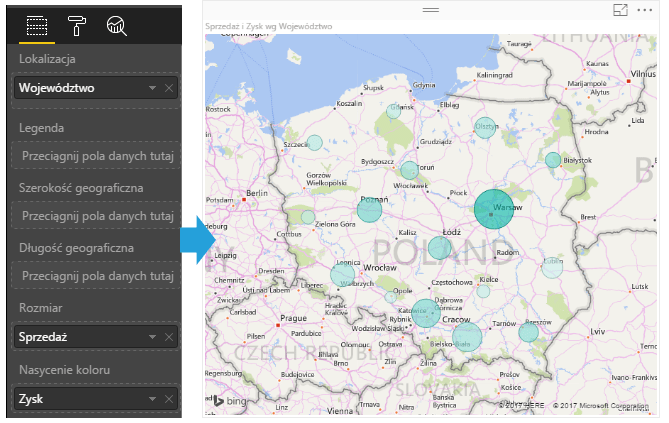The image size is (669, 423).
Task: Click the Długość geograficzna field placeholder
Action: [x=96, y=275]
